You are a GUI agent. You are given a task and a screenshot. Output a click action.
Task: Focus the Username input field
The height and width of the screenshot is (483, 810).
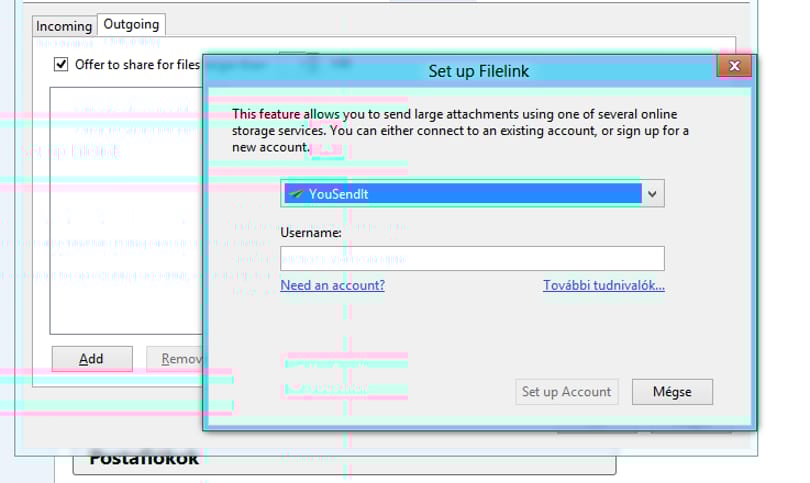pyautogui.click(x=472, y=258)
